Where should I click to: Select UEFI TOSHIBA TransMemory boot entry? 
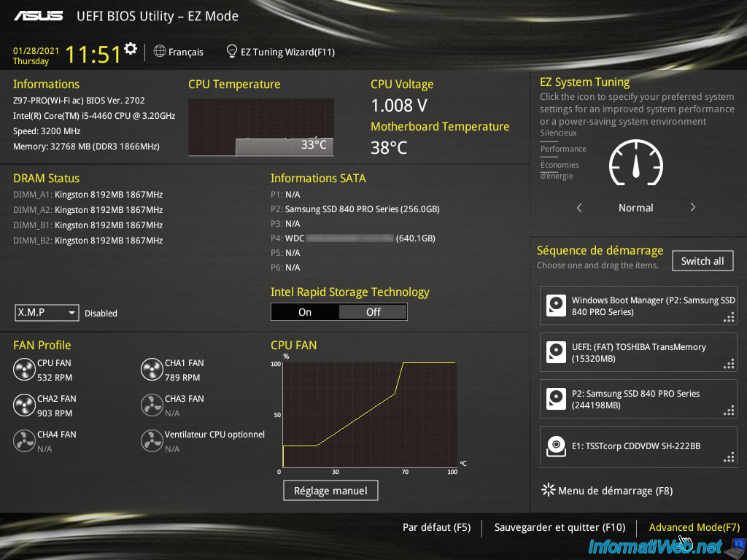pyautogui.click(x=638, y=352)
